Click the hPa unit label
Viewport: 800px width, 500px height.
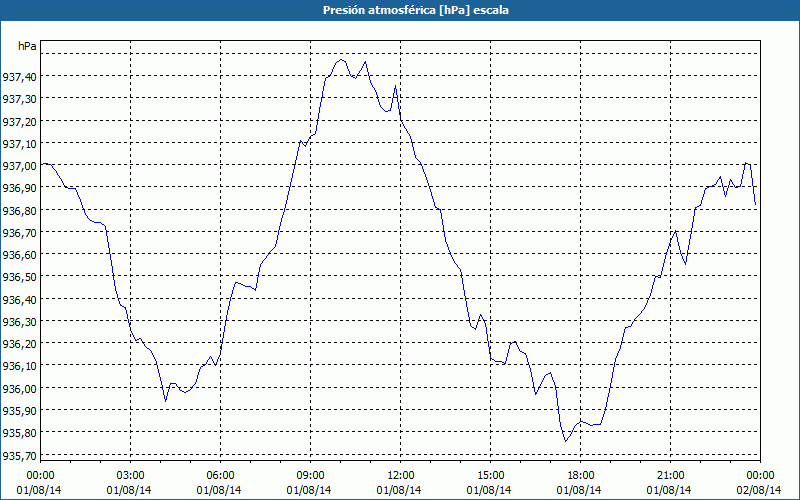pyautogui.click(x=27, y=46)
